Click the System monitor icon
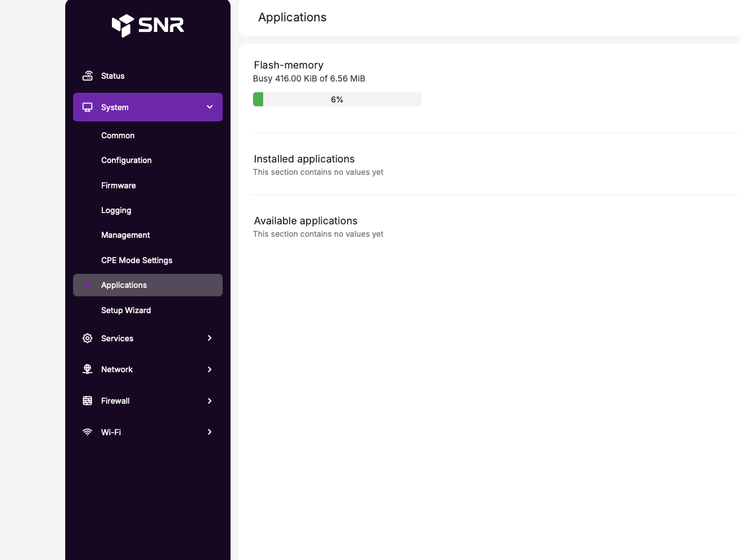This screenshot has width=740, height=560. pyautogui.click(x=88, y=107)
